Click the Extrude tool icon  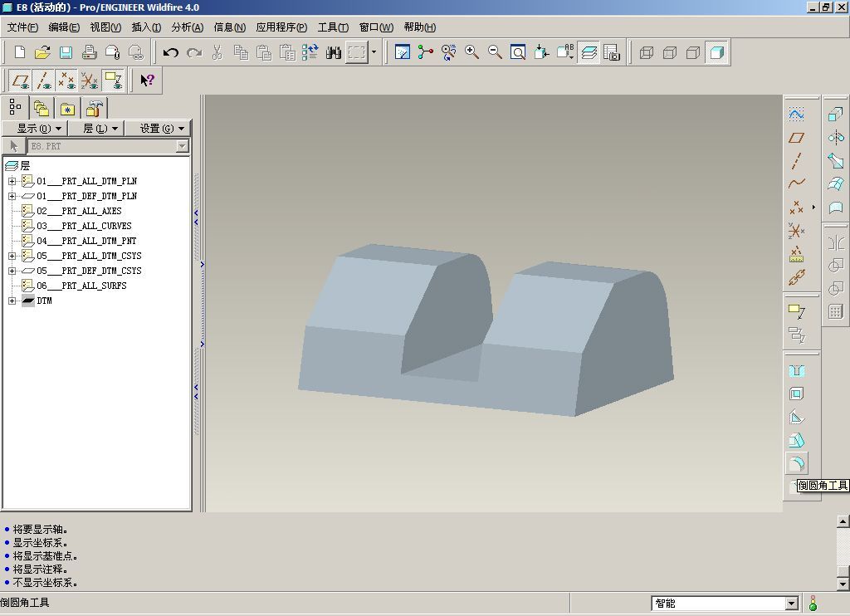coord(835,115)
